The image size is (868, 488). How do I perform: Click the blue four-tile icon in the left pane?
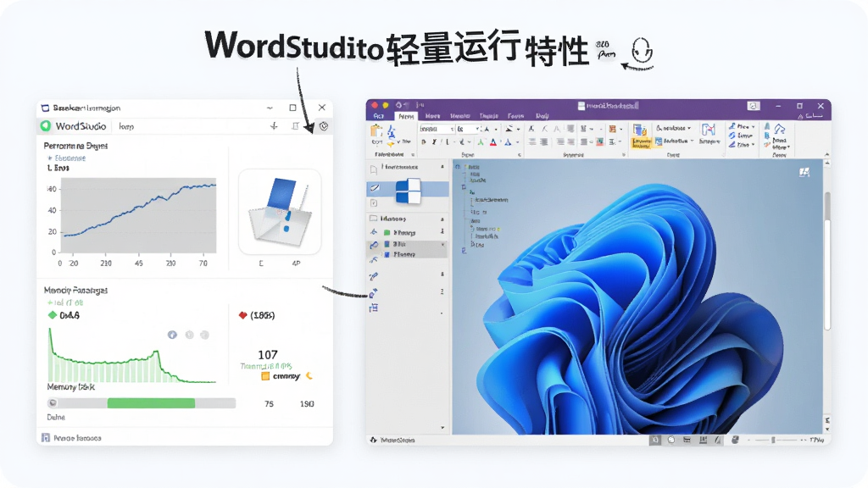pos(408,191)
